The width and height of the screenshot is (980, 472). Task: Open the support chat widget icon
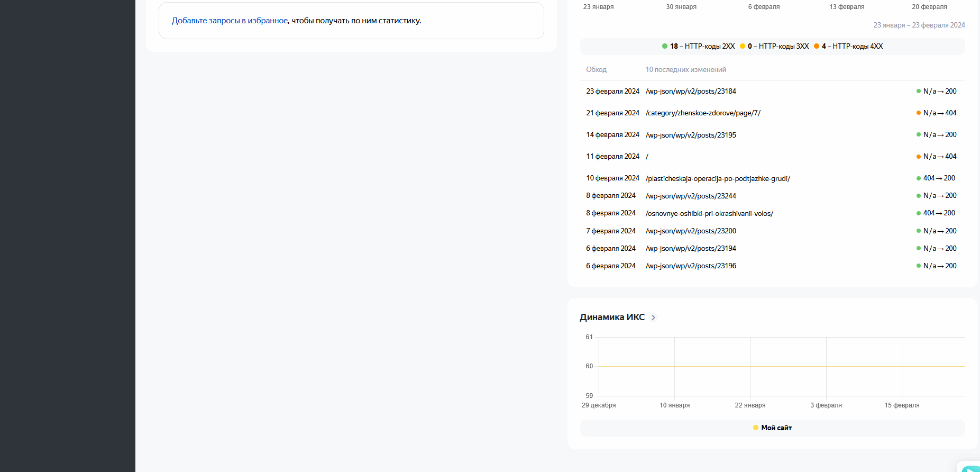point(972,468)
